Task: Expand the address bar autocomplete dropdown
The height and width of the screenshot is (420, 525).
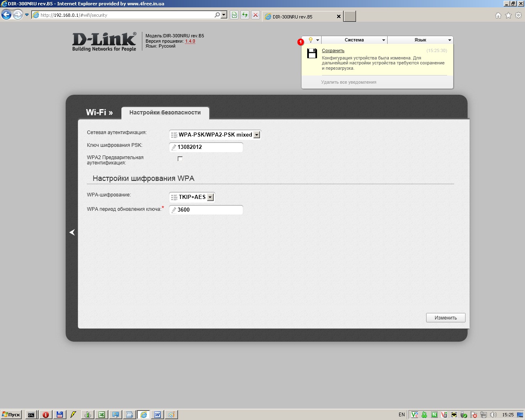Action: coord(224,15)
